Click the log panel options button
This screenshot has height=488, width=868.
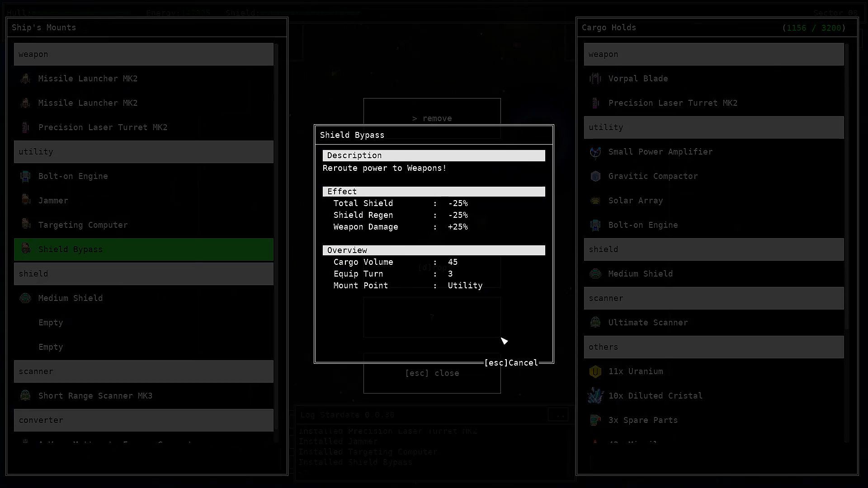(x=558, y=415)
